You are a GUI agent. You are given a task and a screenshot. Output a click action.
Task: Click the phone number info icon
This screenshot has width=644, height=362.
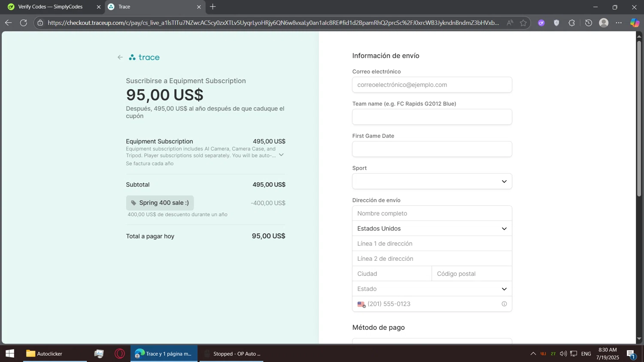(x=504, y=304)
